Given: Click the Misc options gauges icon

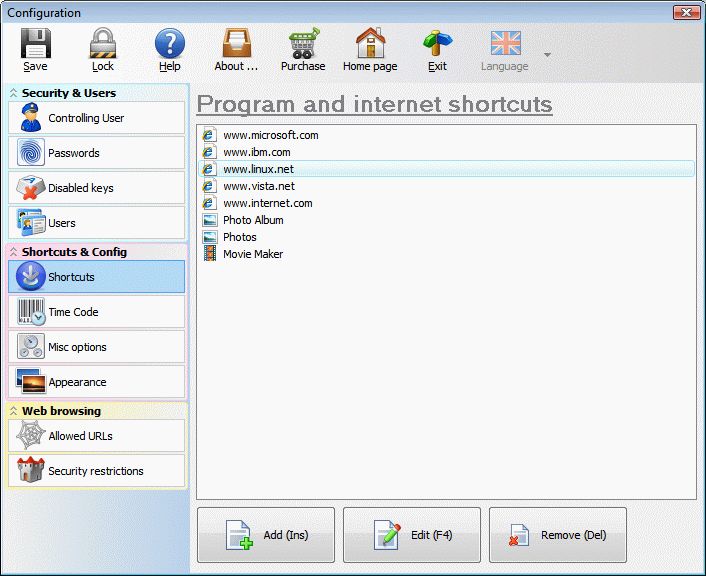Looking at the screenshot, I should coord(31,346).
